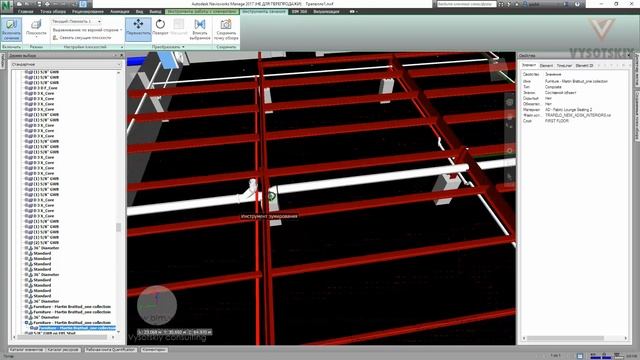Open the Quantification Workbook bottom tab

click(111, 350)
